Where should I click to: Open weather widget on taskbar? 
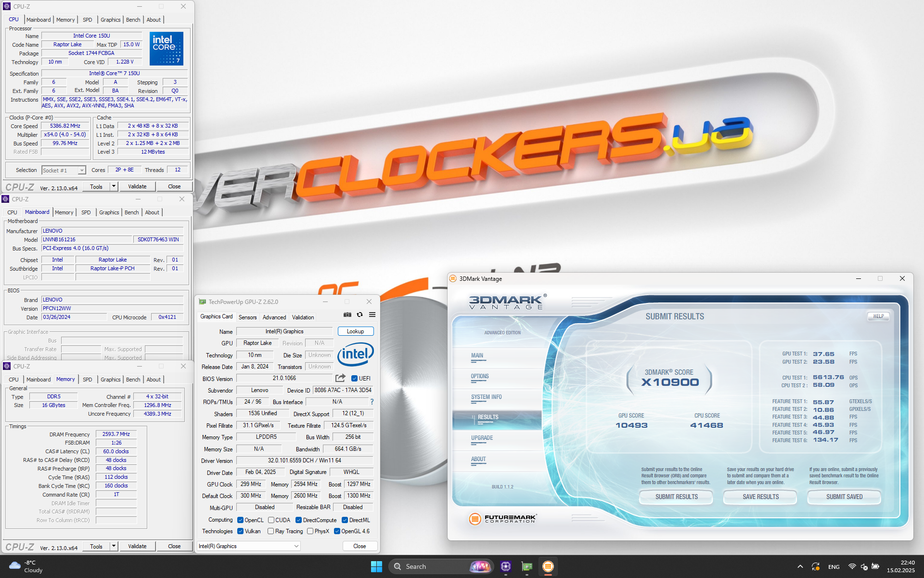coord(26,566)
